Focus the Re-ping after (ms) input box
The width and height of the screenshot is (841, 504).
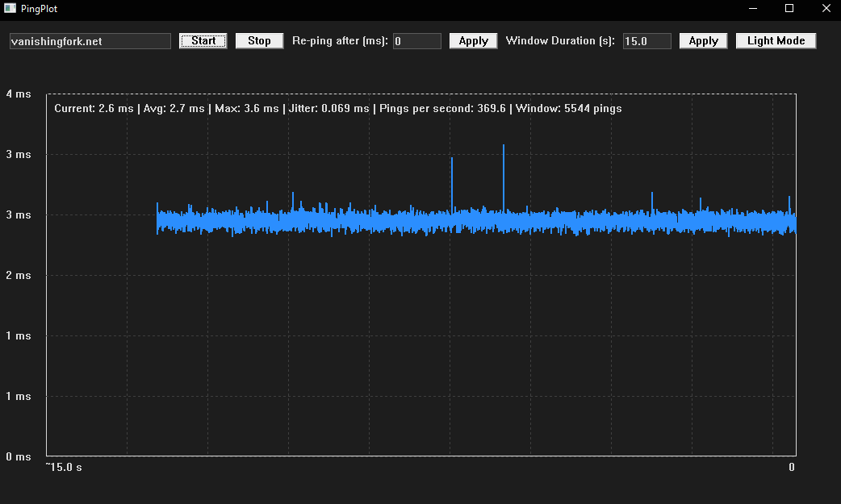click(416, 41)
